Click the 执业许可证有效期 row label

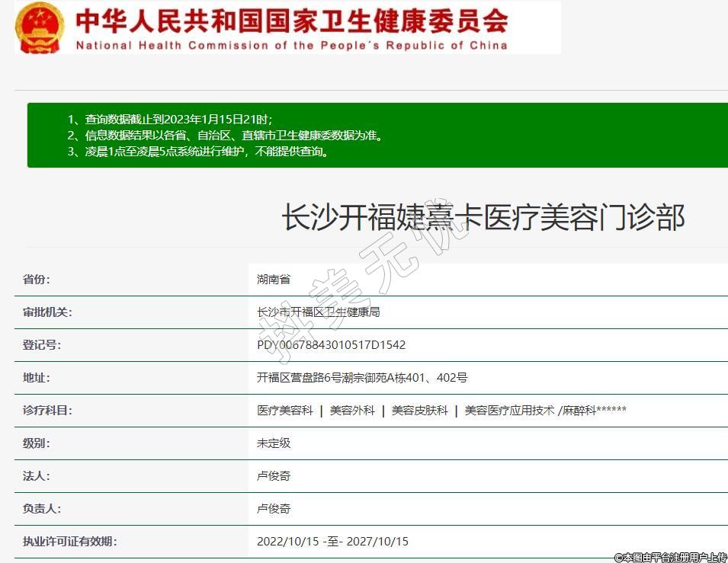click(x=70, y=542)
